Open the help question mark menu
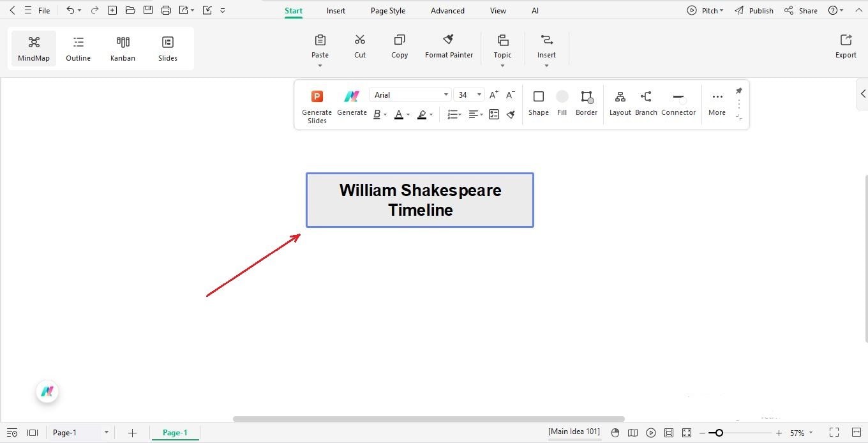Screen dimensions: 868x443 pos(835,11)
